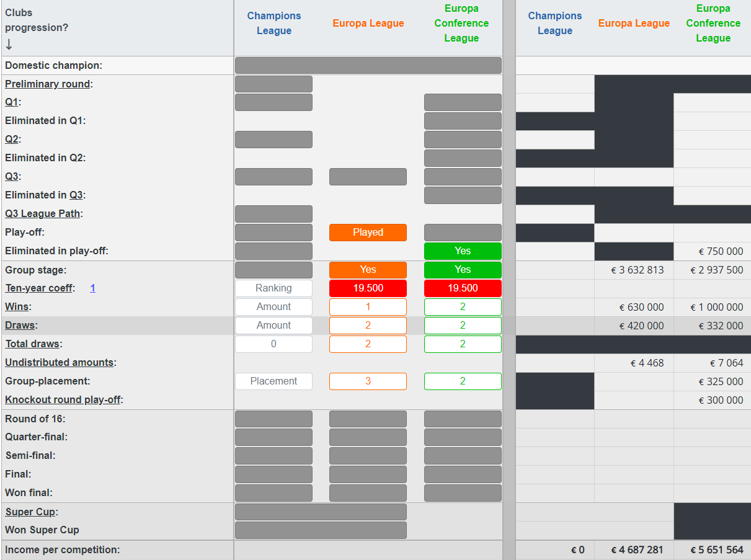Click the € 7 064 amount
This screenshot has width=751, height=560.
(x=726, y=363)
